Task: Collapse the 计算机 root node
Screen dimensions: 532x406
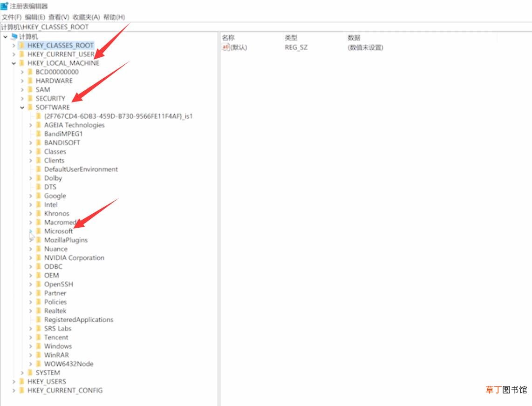Action: pyautogui.click(x=6, y=37)
